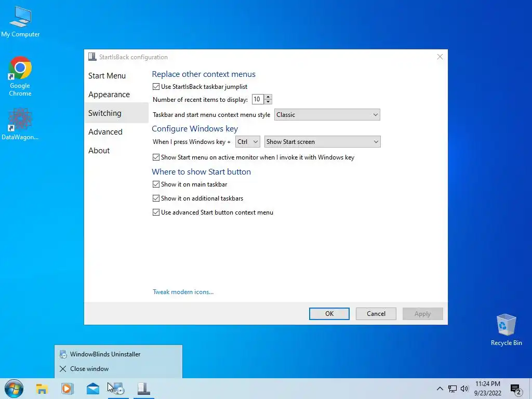
Task: Open the Ctrl modifier key dropdown
Action: [248, 142]
